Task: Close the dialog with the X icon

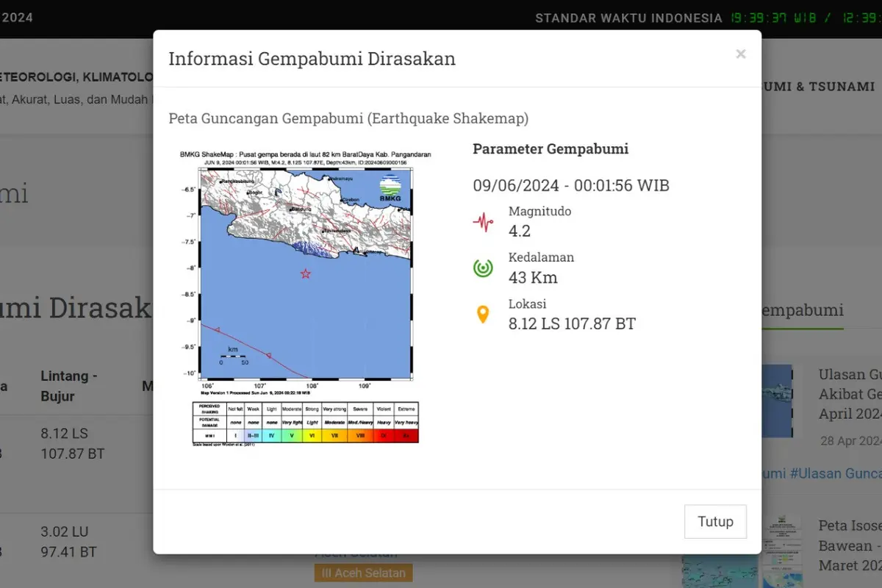Action: (x=741, y=54)
